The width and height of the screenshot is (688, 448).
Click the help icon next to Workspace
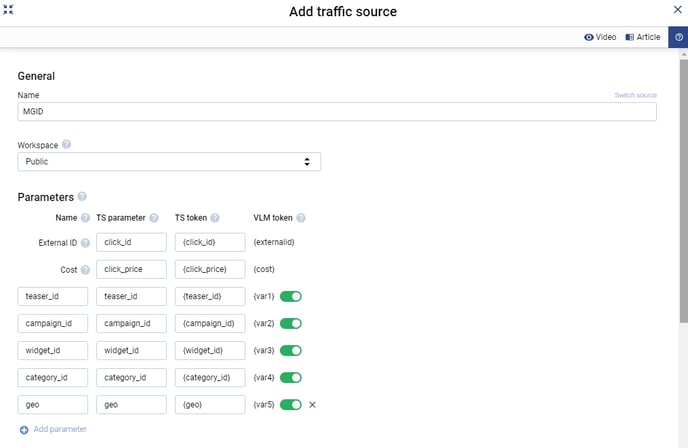[66, 144]
